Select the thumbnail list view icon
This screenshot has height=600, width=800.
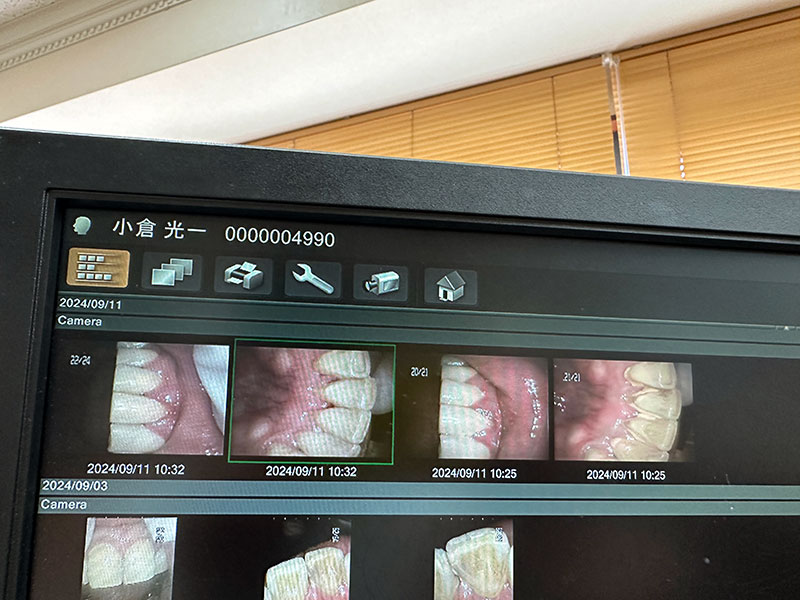(98, 268)
